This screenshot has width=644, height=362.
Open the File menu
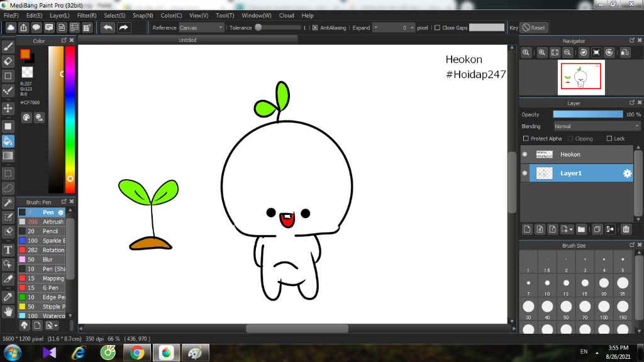point(11,16)
